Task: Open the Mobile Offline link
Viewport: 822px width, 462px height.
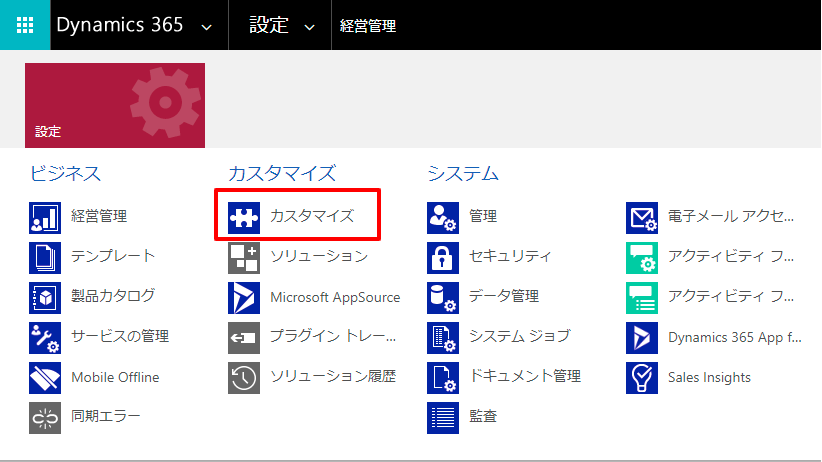Action: click(115, 377)
